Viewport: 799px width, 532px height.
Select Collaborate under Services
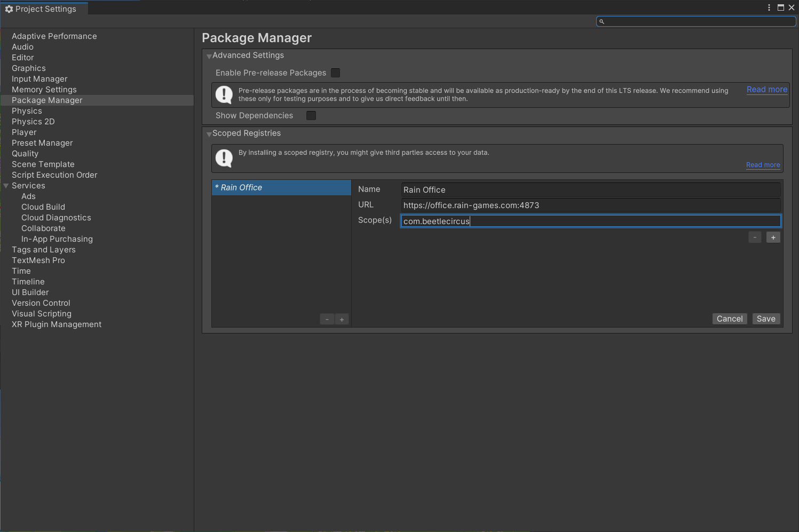(43, 228)
